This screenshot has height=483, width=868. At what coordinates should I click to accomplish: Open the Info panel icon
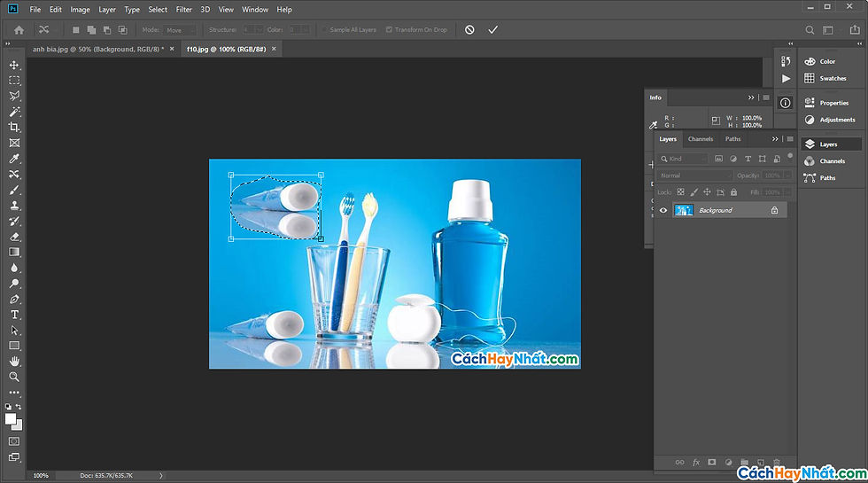click(785, 103)
